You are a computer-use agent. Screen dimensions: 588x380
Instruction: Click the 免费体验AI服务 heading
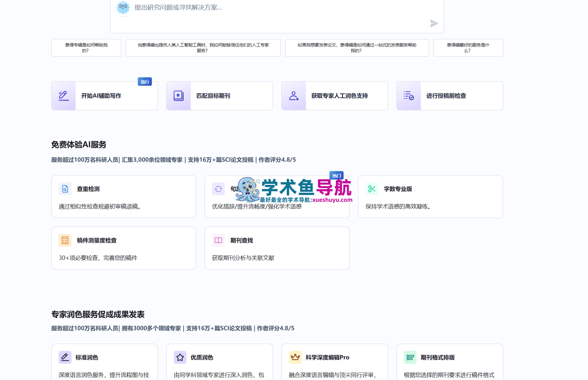point(79,145)
